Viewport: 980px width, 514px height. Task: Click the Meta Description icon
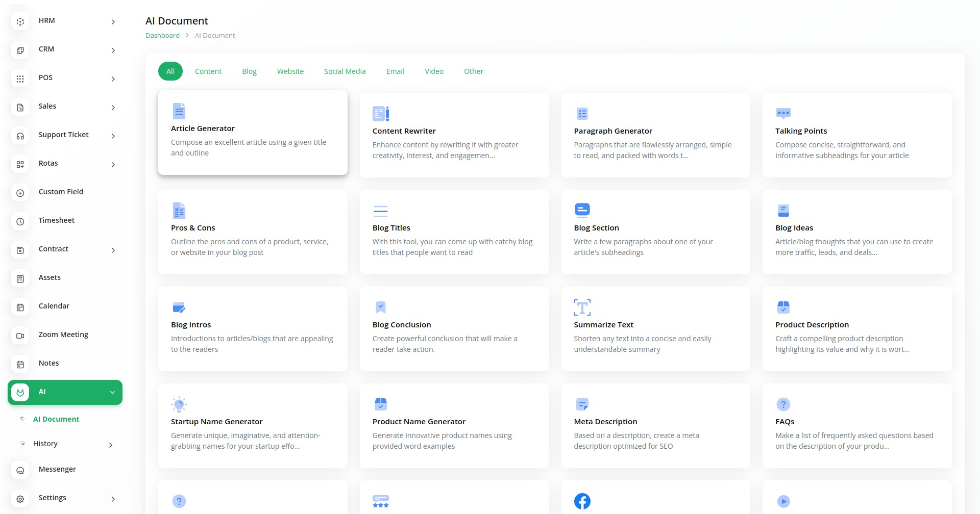(x=582, y=404)
